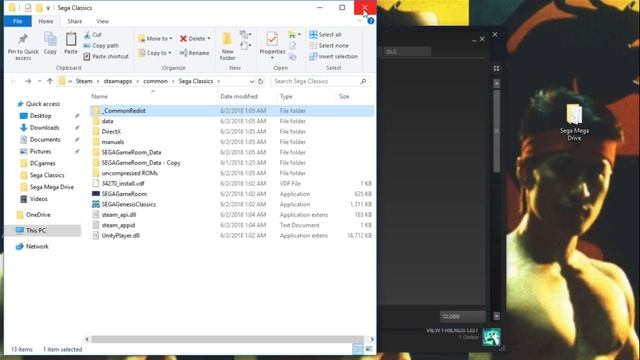Open the File menu tab
Screen dimensions: 640x360
pyautogui.click(x=18, y=21)
